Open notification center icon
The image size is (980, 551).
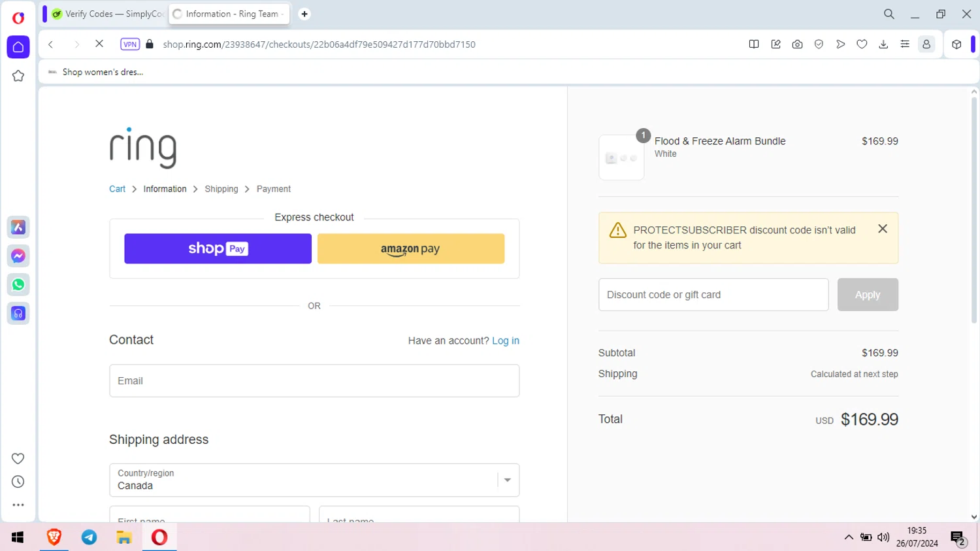[958, 538]
